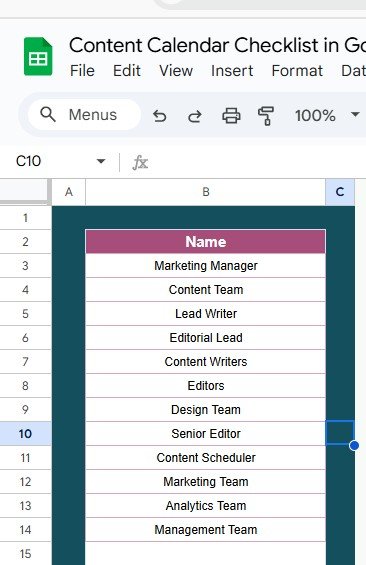Select row 10 header
The height and width of the screenshot is (565, 366).
point(25,433)
